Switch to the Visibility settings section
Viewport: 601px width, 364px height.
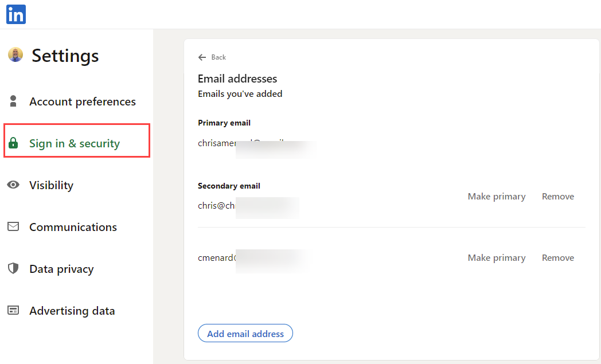[51, 185]
